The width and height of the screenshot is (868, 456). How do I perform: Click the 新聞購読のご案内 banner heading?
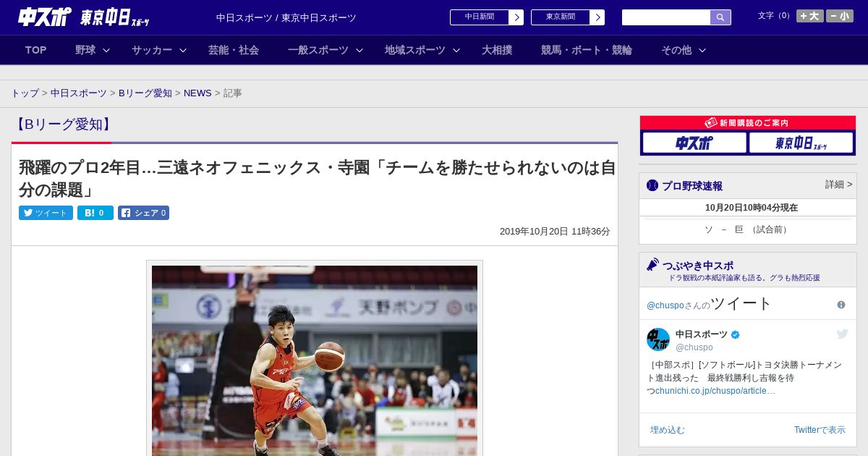748,123
